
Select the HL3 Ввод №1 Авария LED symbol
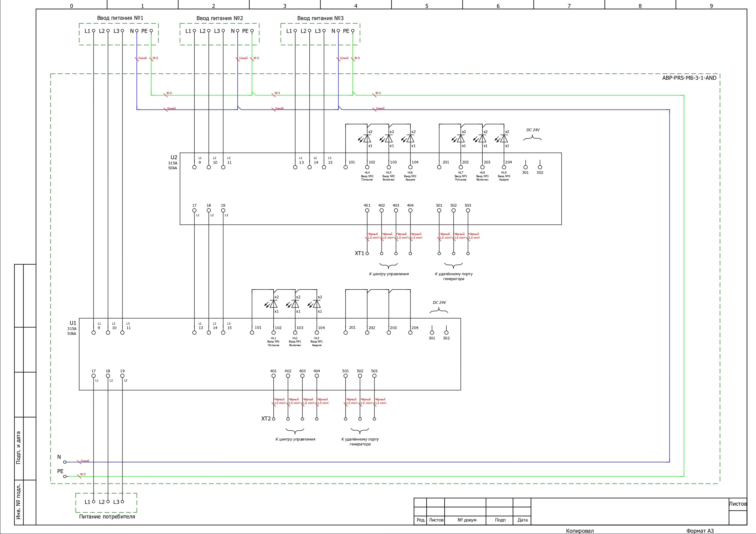pyautogui.click(x=316, y=304)
